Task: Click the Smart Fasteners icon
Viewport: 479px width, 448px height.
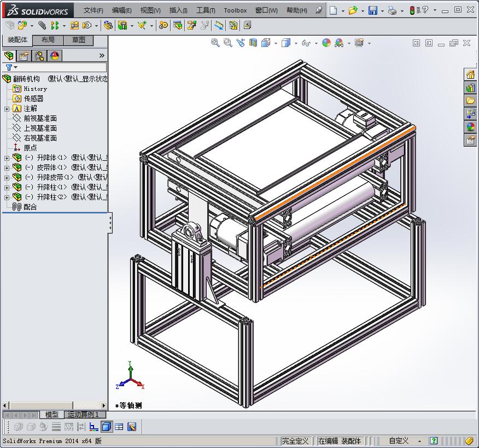Action: (74, 25)
